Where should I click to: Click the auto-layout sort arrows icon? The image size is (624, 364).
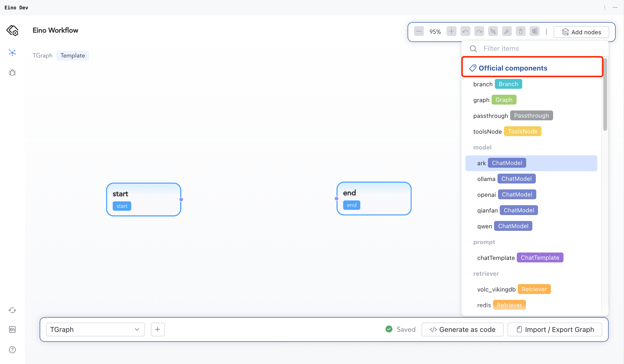[x=493, y=31]
